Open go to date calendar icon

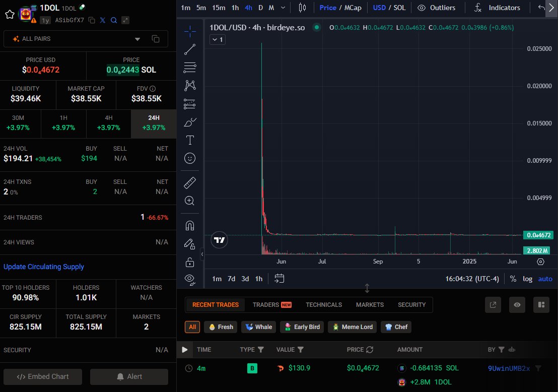coord(280,279)
